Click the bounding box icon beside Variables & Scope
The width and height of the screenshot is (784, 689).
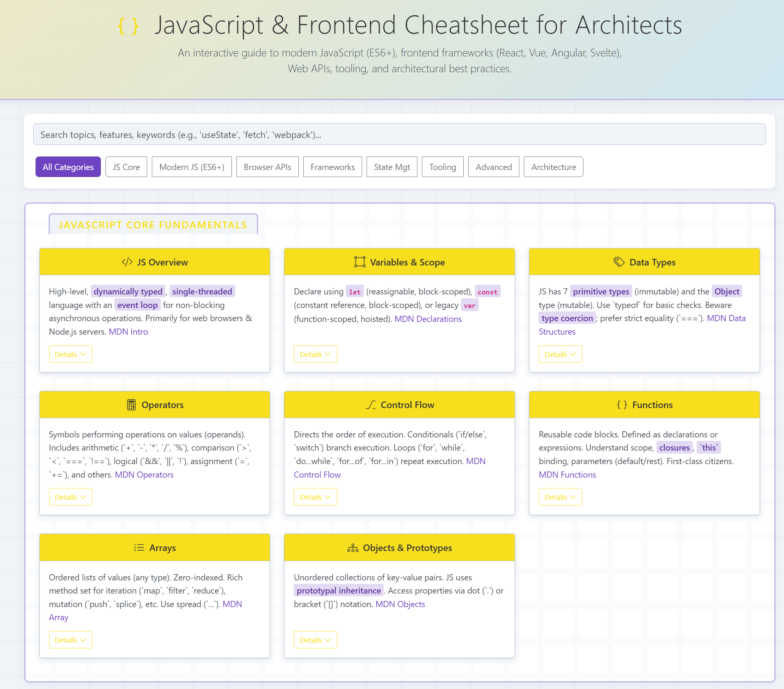tap(360, 262)
